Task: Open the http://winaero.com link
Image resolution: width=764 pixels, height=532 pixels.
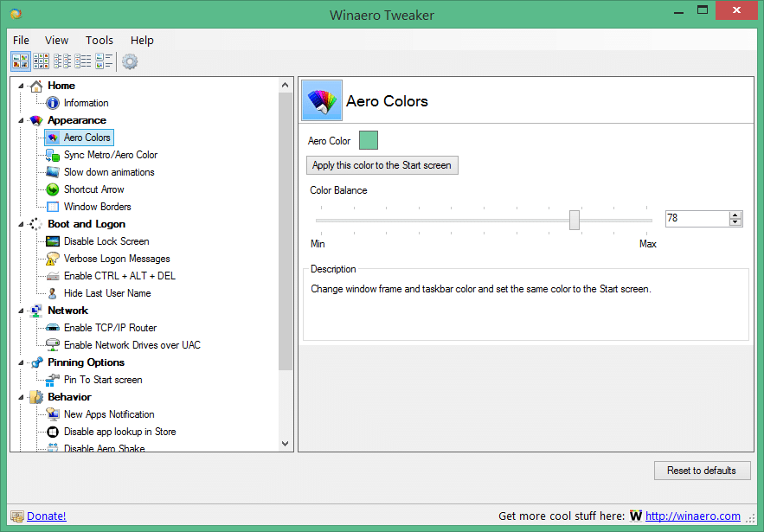Action: click(693, 516)
